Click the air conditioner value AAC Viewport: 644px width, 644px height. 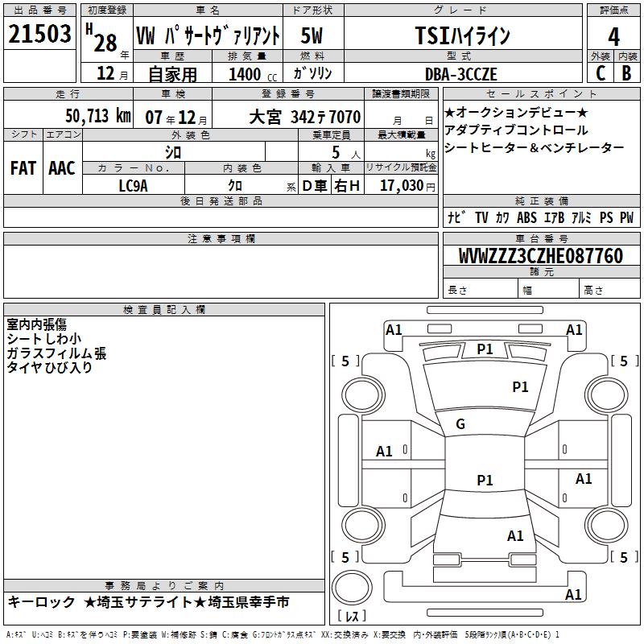click(x=62, y=168)
